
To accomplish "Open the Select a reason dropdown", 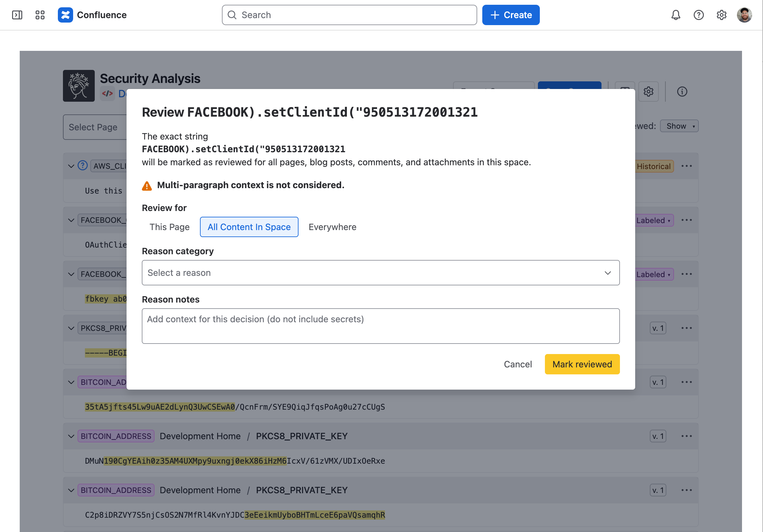I will click(381, 272).
